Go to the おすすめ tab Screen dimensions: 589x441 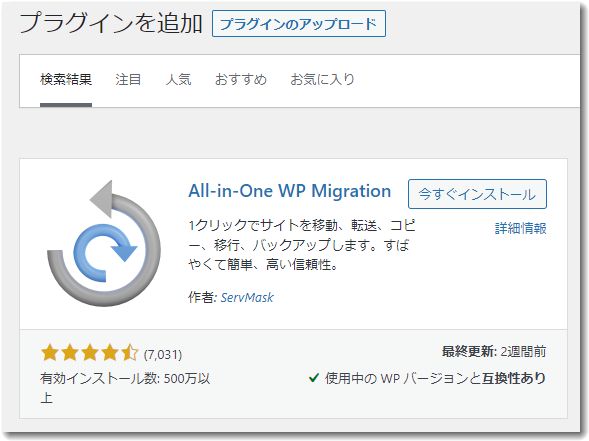pyautogui.click(x=241, y=80)
